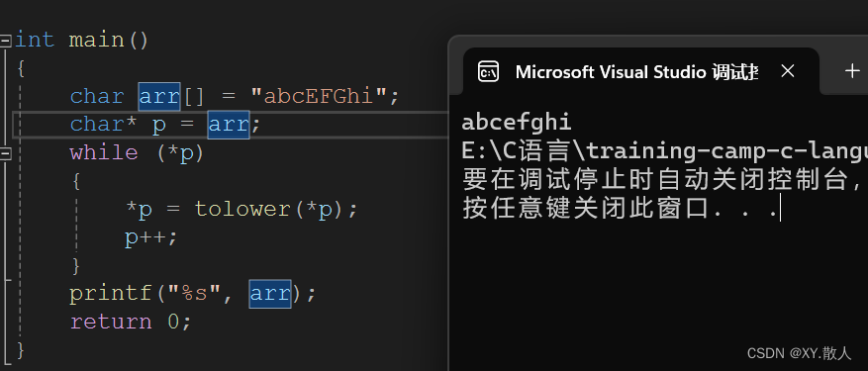Open a new terminal tab with plus

852,71
